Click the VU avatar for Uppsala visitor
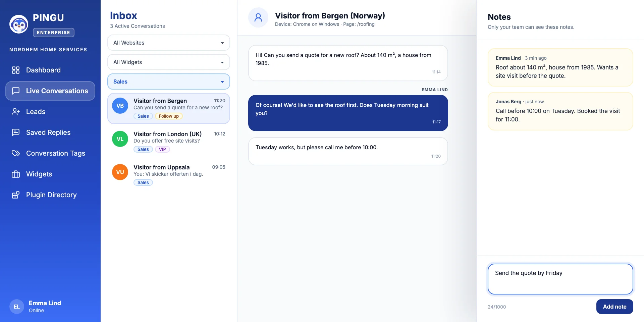Screen dimensions: 644x322 point(120,172)
